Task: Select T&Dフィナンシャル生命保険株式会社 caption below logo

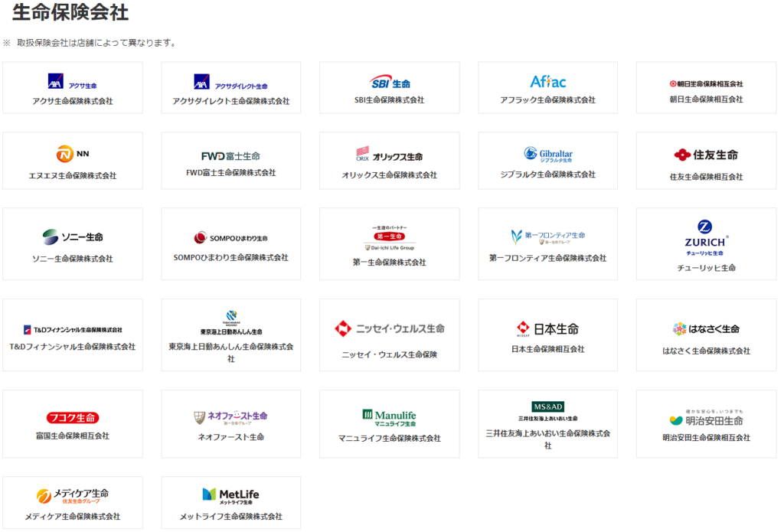Action: tap(73, 347)
